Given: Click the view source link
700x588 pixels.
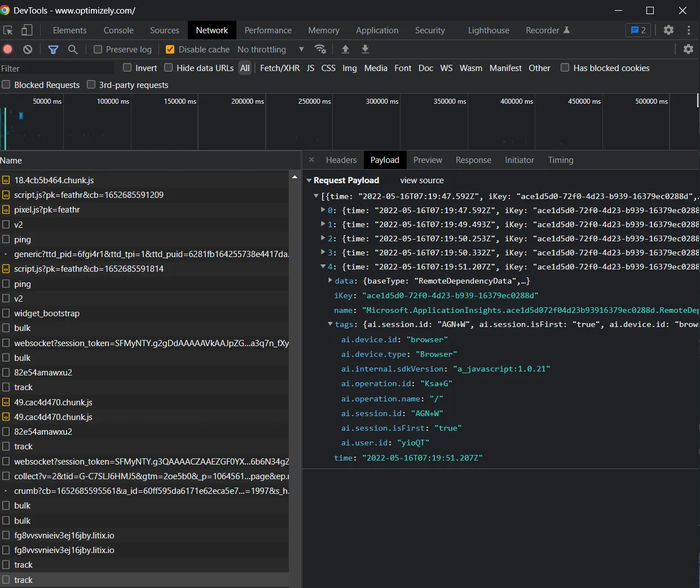Looking at the screenshot, I should 422,180.
